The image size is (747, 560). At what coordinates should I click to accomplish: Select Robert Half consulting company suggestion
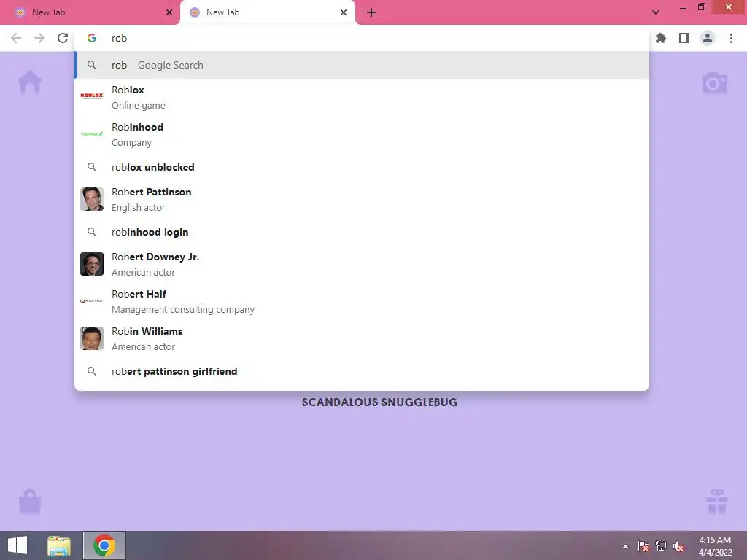(362, 301)
